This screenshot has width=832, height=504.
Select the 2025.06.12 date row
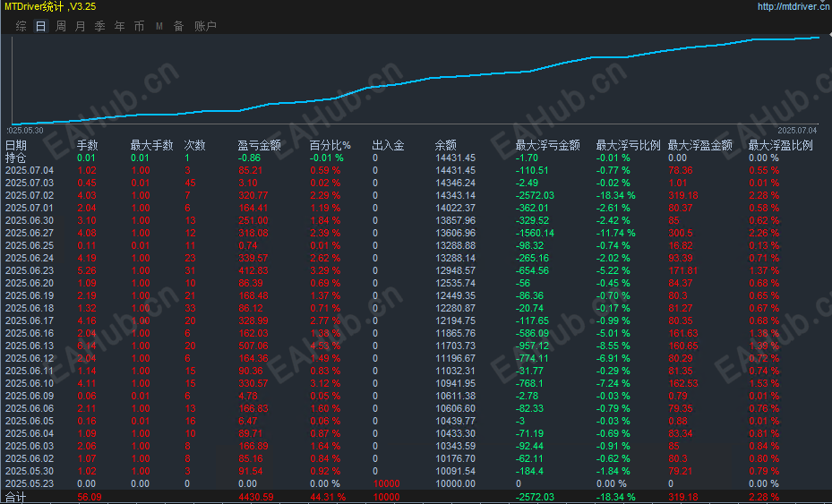(x=30, y=359)
